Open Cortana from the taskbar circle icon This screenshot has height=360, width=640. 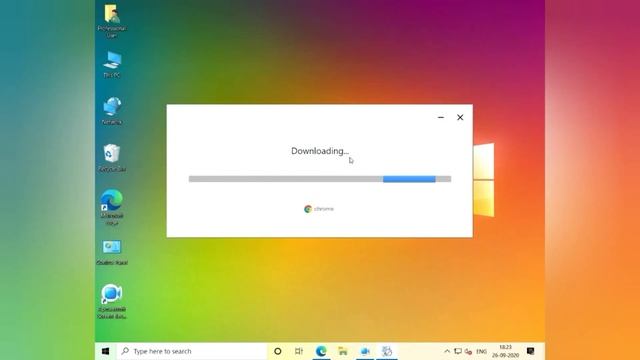point(278,351)
